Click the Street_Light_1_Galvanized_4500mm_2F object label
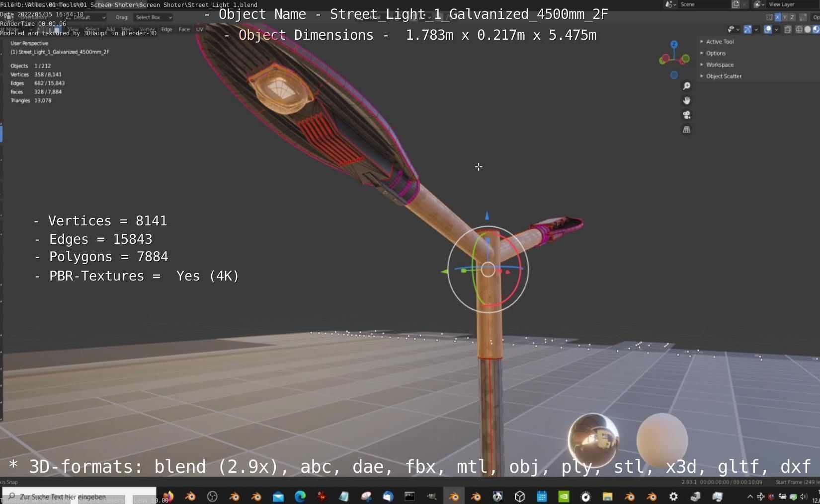 pos(60,52)
